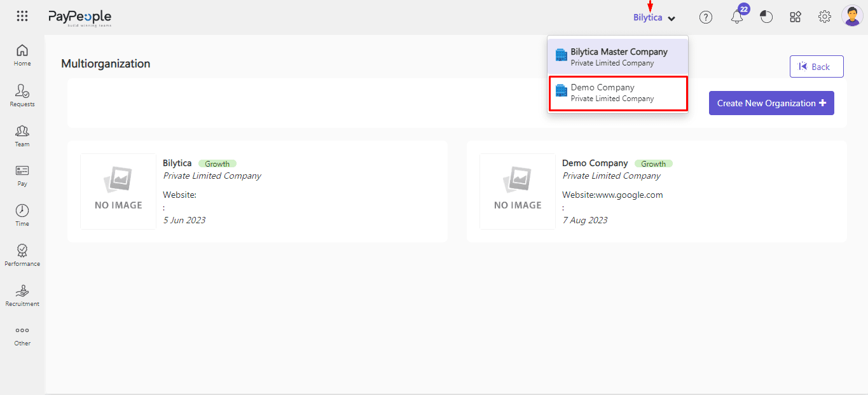868x395 pixels.
Task: Click the Bilytica organization image thumbnail
Action: point(118,191)
